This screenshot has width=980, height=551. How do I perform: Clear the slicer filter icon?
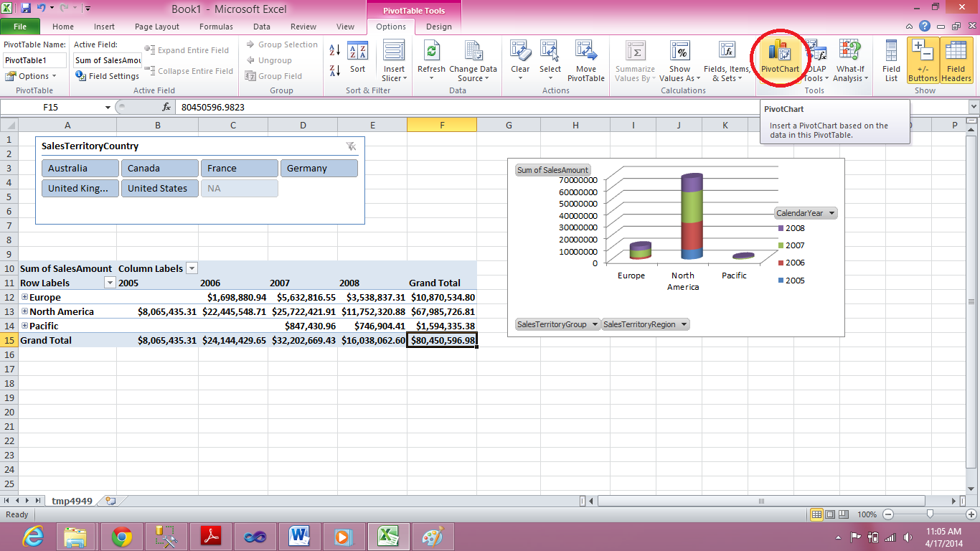coord(351,146)
